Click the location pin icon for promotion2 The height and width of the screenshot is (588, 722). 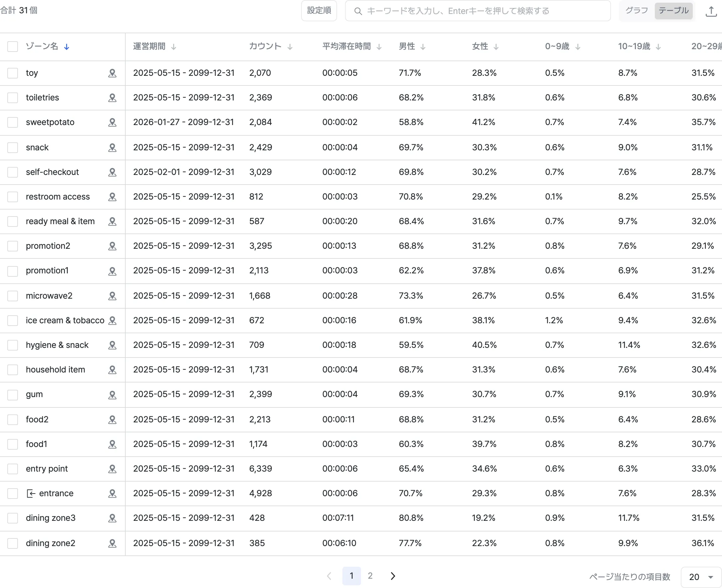pos(112,246)
